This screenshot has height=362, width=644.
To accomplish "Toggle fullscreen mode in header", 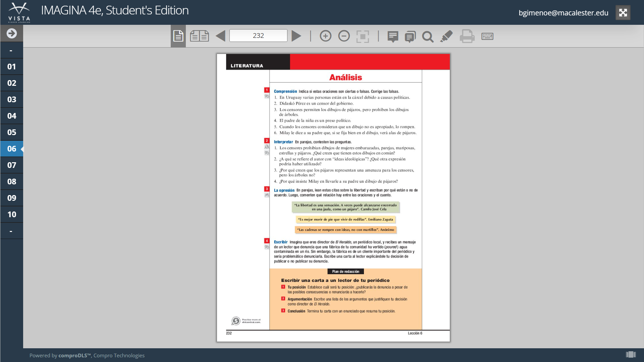I will coord(623,13).
